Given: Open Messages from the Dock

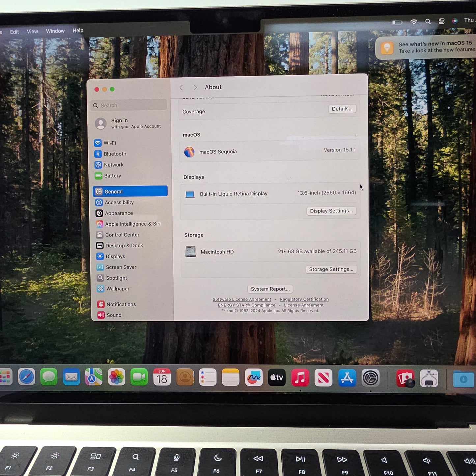Looking at the screenshot, I should pyautogui.click(x=49, y=377).
